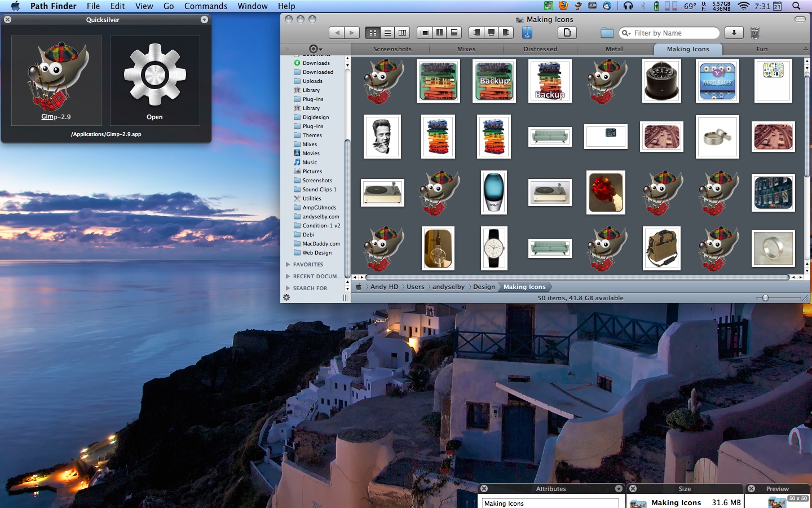
Task: Go to Design in the path bar
Action: 484,287
